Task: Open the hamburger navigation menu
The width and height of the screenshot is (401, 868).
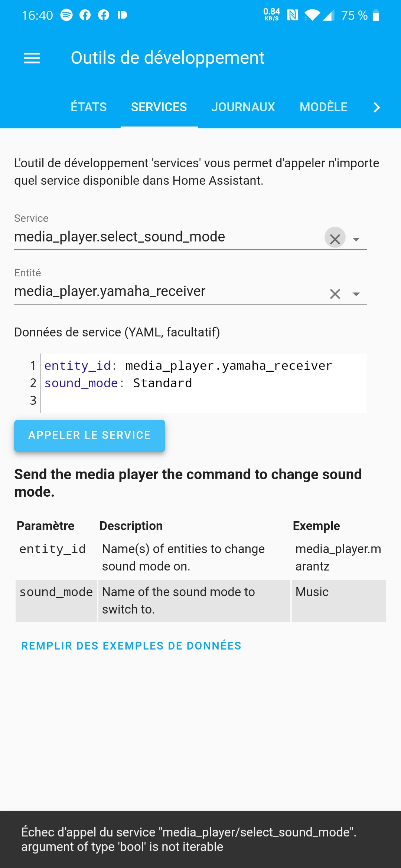Action: click(x=32, y=58)
